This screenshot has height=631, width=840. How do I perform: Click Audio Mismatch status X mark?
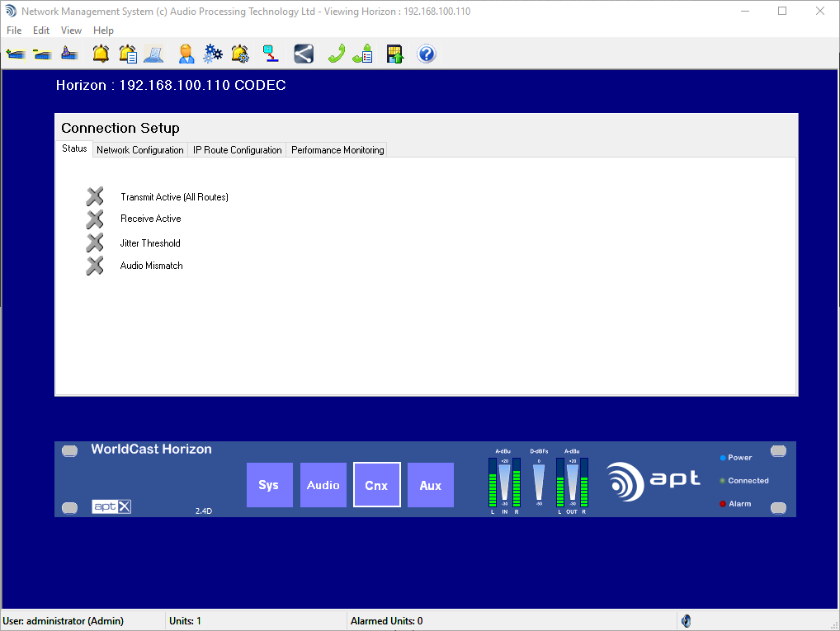[x=95, y=266]
